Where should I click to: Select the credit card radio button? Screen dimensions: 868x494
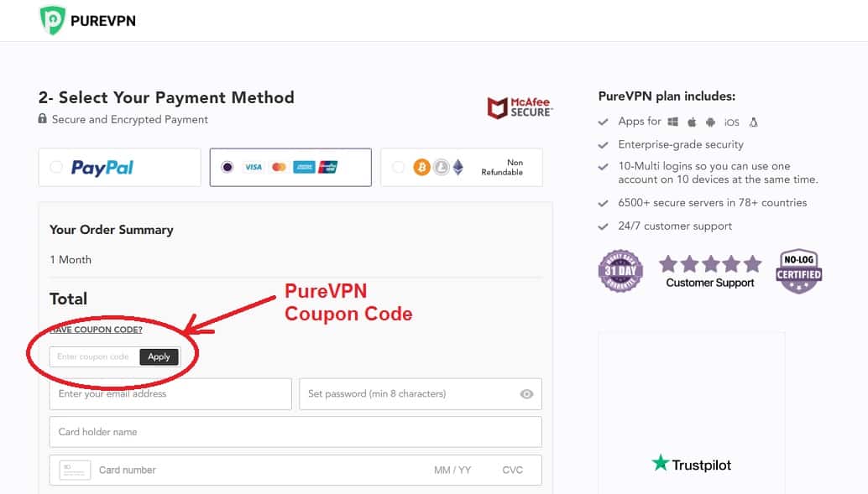click(227, 167)
